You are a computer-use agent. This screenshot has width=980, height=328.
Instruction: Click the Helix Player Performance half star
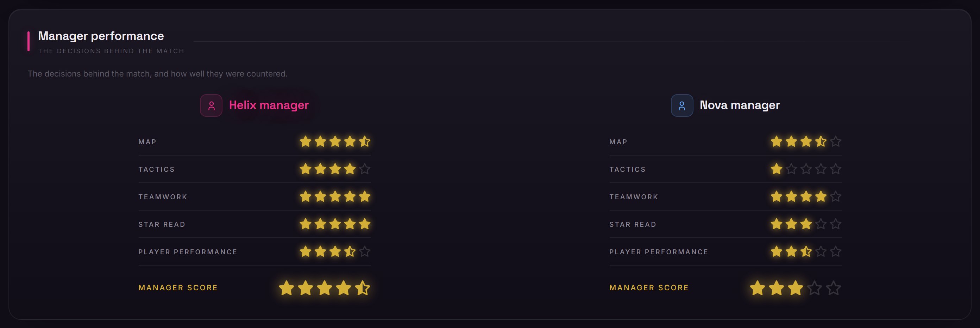click(350, 252)
